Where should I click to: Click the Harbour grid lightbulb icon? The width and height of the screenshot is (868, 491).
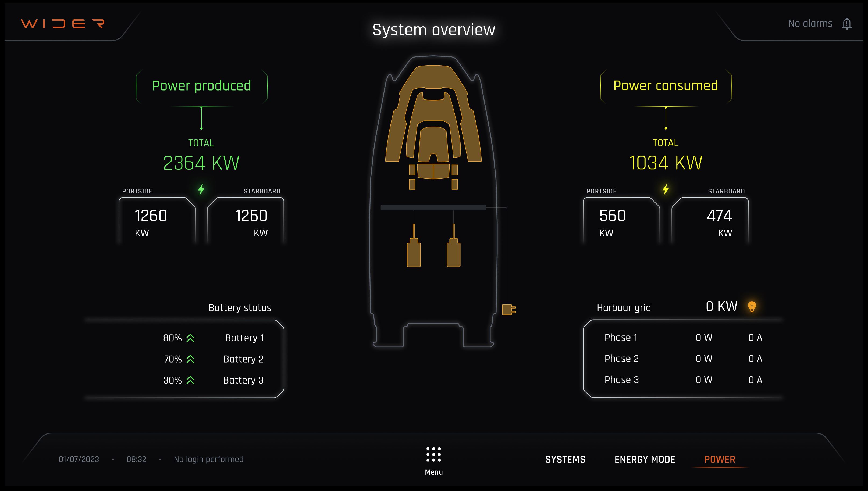pos(752,307)
